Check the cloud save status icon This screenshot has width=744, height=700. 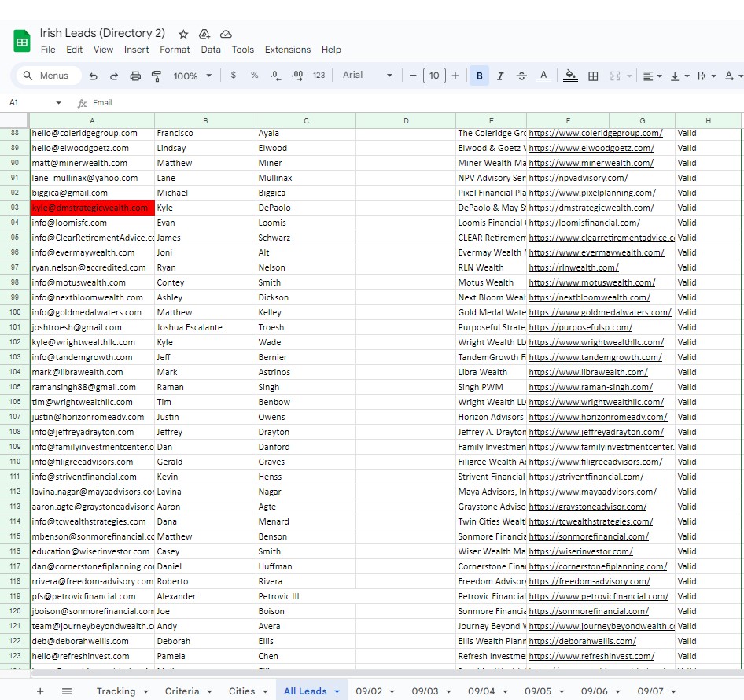(226, 34)
